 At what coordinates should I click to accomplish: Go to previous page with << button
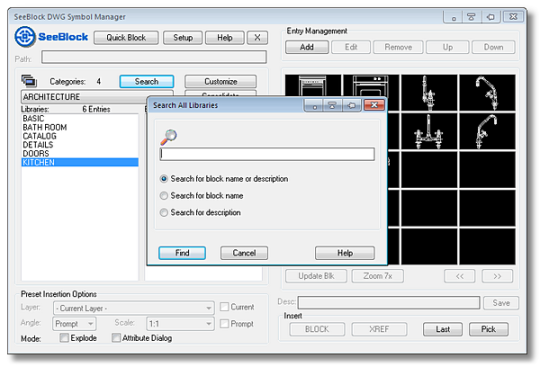(x=460, y=276)
